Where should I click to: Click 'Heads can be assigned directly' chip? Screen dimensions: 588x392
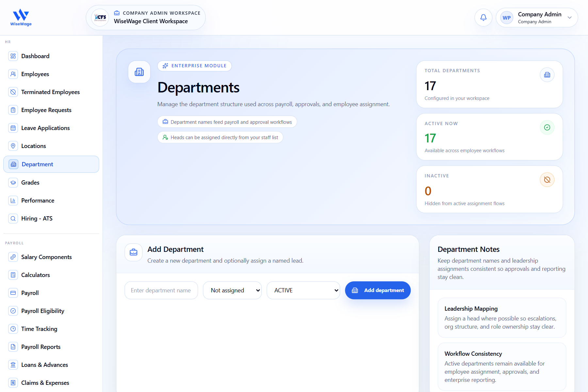(220, 138)
